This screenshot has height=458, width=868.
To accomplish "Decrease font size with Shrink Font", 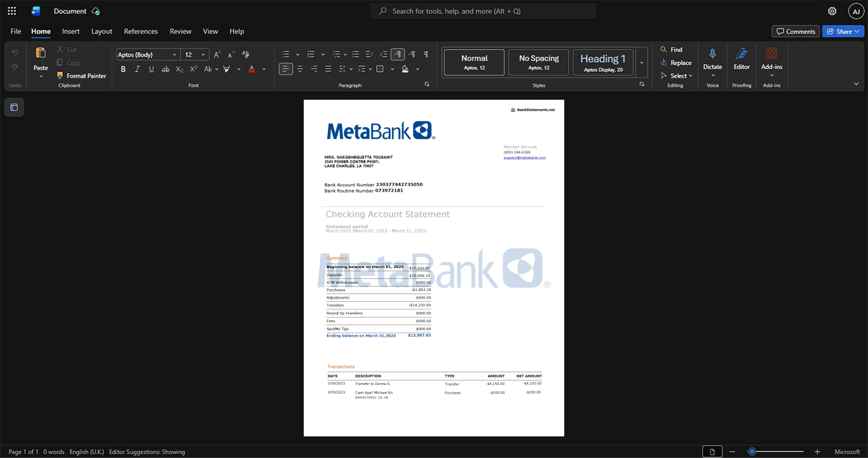I will (x=231, y=55).
